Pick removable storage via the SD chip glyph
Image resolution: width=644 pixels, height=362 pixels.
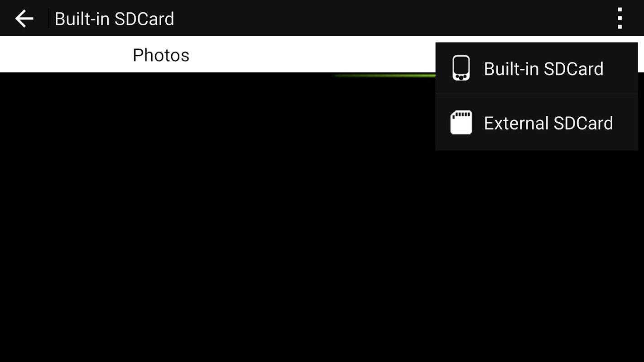point(461,123)
